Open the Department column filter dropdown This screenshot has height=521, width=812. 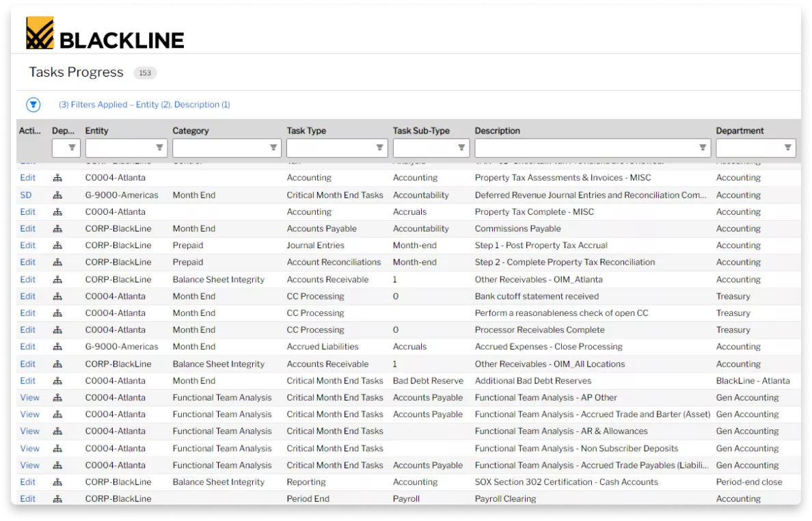pos(788,148)
